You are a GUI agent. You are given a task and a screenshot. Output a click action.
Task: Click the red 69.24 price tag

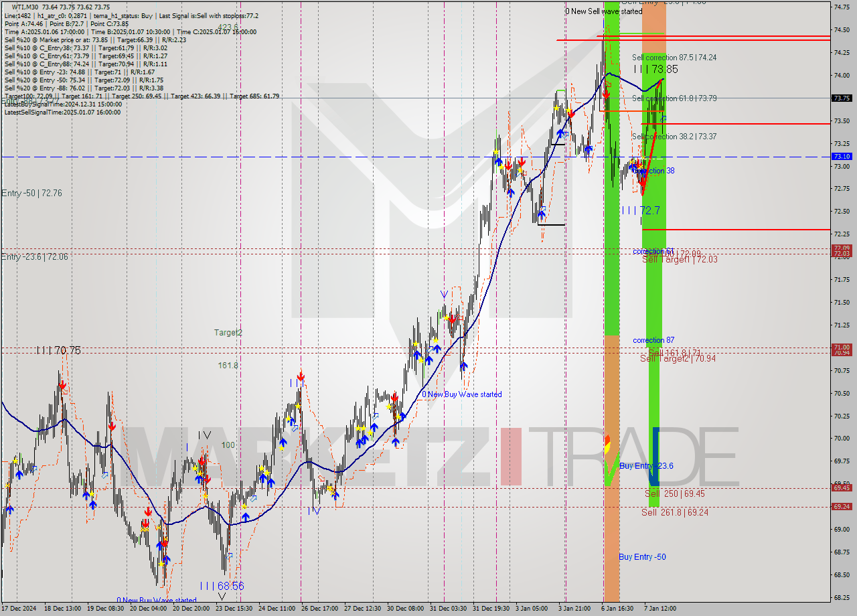841,507
